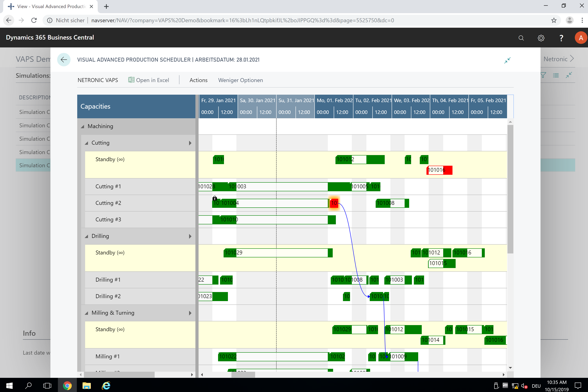Select bar 101010 on Cutting #3

[x=278, y=219]
